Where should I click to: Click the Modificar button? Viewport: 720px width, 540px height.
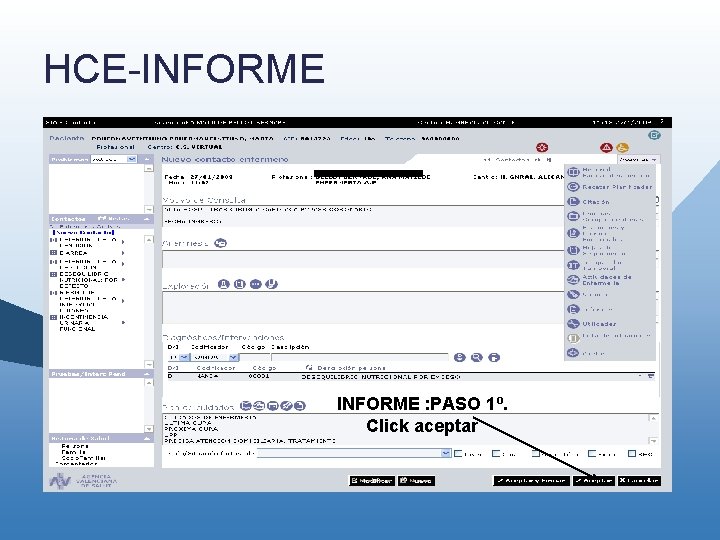pos(371,481)
